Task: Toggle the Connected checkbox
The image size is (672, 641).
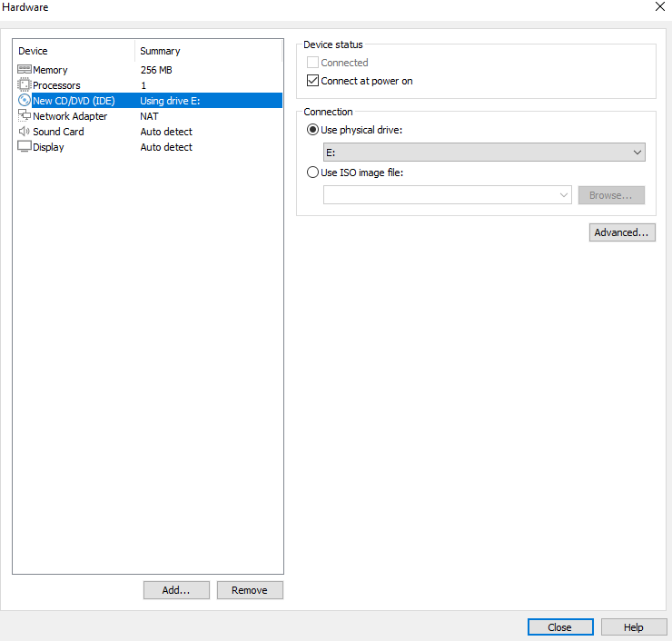Action: 313,63
